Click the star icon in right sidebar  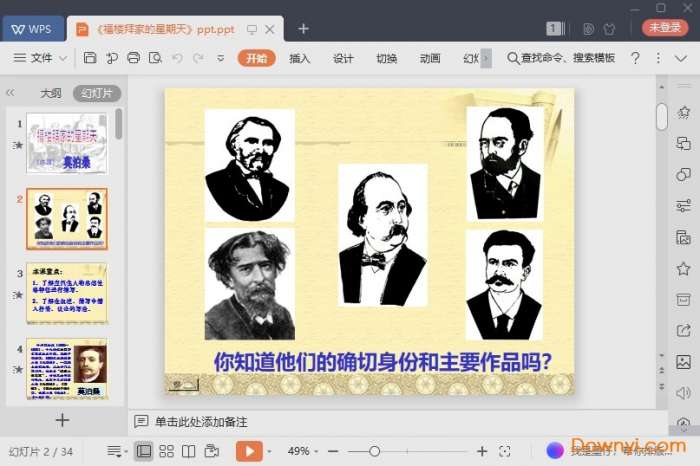pos(683,268)
